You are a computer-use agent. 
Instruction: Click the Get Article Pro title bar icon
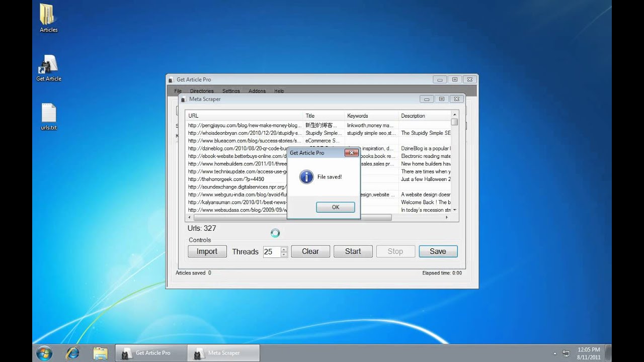coord(171,79)
